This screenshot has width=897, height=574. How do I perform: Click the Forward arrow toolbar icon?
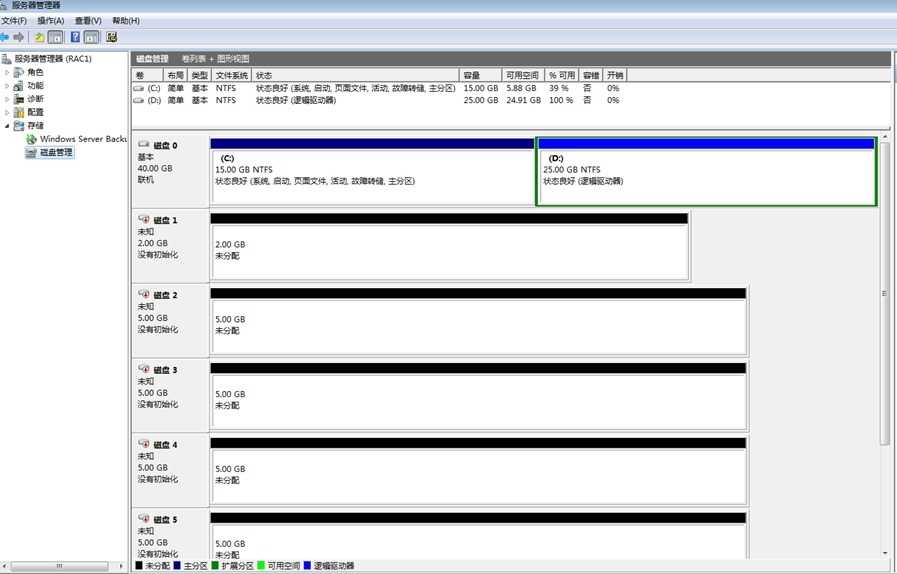click(19, 37)
